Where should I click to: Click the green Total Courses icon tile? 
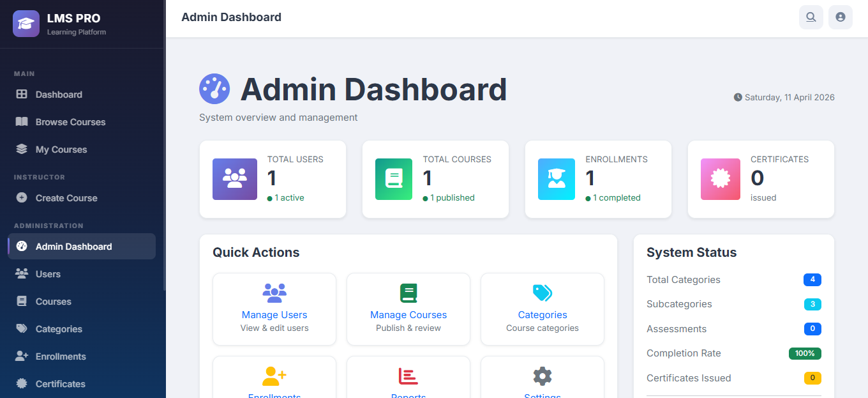(394, 180)
